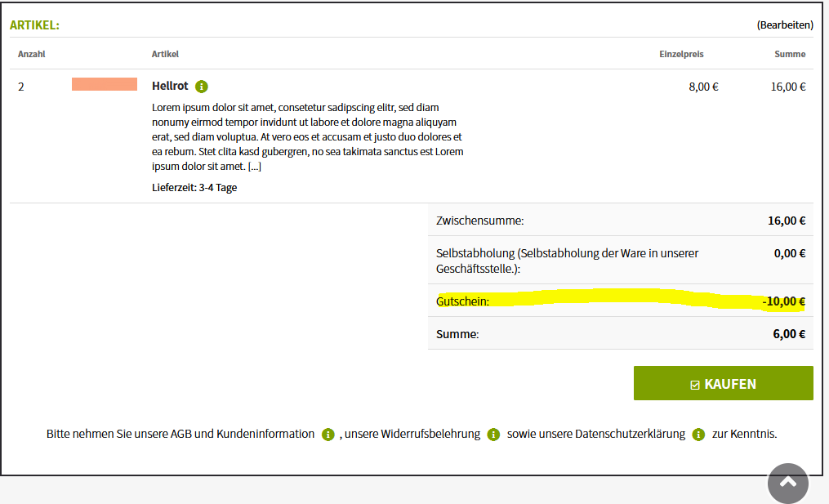Click the Widerrufsbelehrung info icon
The height and width of the screenshot is (504, 829).
click(x=493, y=435)
